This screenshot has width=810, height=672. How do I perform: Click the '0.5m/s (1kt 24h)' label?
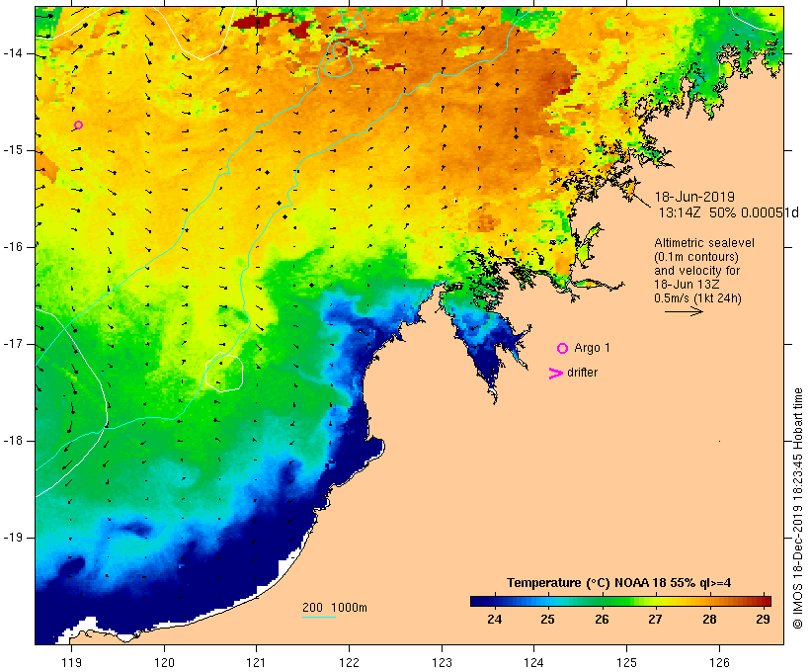click(697, 298)
